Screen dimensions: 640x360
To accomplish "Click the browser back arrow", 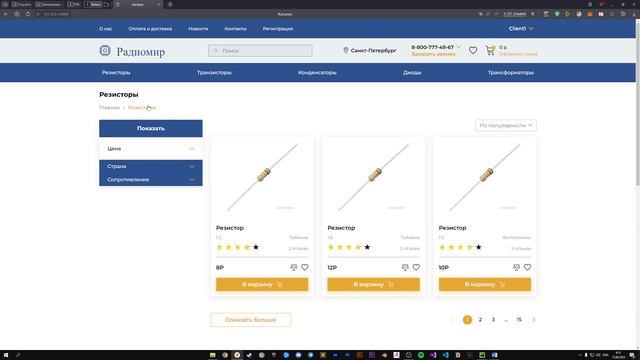I will (x=6, y=14).
